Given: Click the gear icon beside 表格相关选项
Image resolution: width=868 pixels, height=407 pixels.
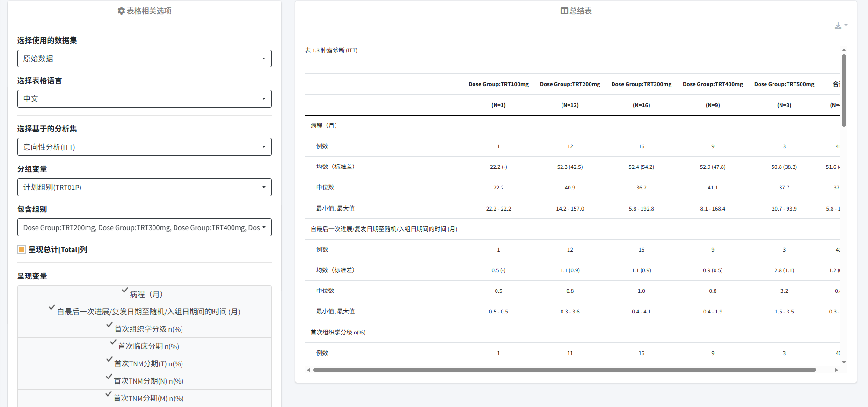Looking at the screenshot, I should tap(121, 11).
